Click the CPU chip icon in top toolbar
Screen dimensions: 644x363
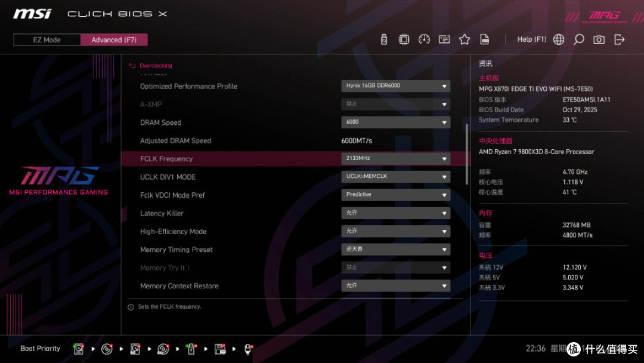[404, 39]
